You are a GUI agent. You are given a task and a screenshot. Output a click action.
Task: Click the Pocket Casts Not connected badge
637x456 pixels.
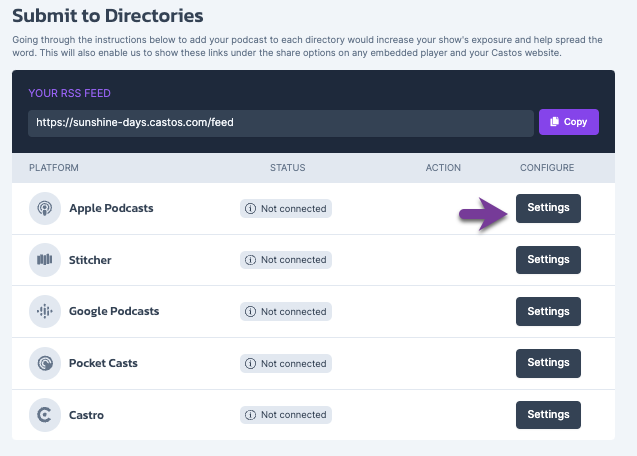(x=286, y=363)
